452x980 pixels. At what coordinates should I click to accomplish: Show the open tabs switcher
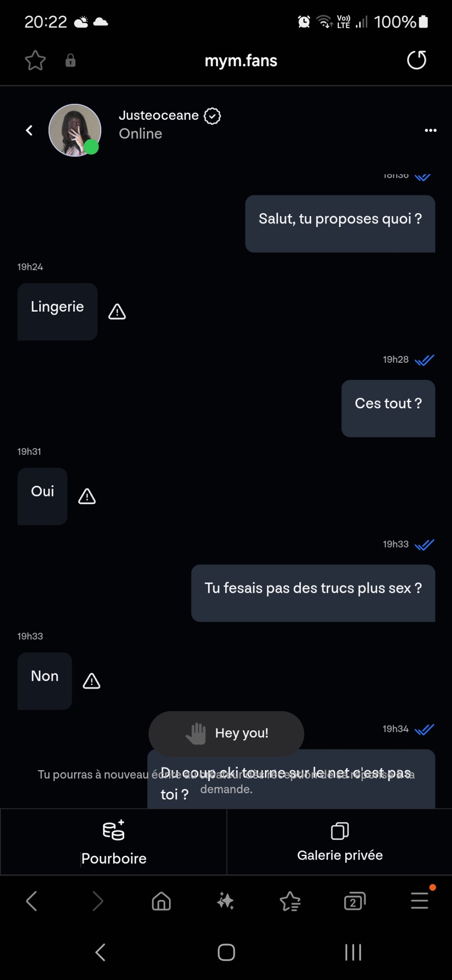(355, 901)
